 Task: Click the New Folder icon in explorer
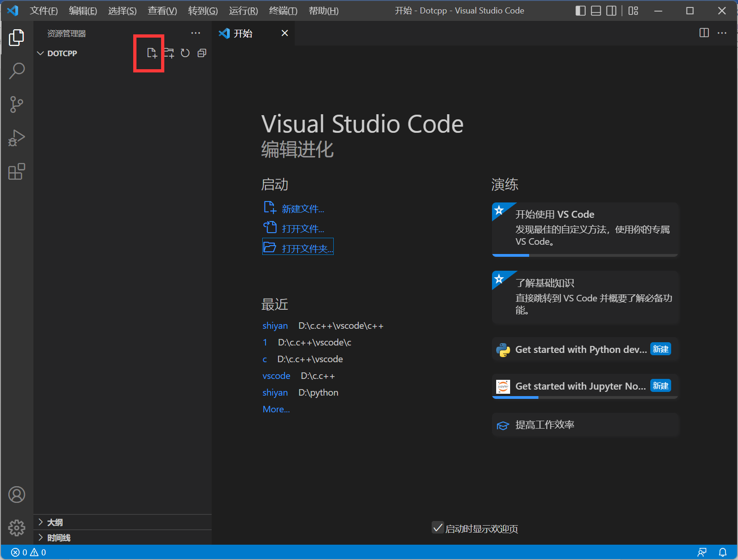click(169, 53)
